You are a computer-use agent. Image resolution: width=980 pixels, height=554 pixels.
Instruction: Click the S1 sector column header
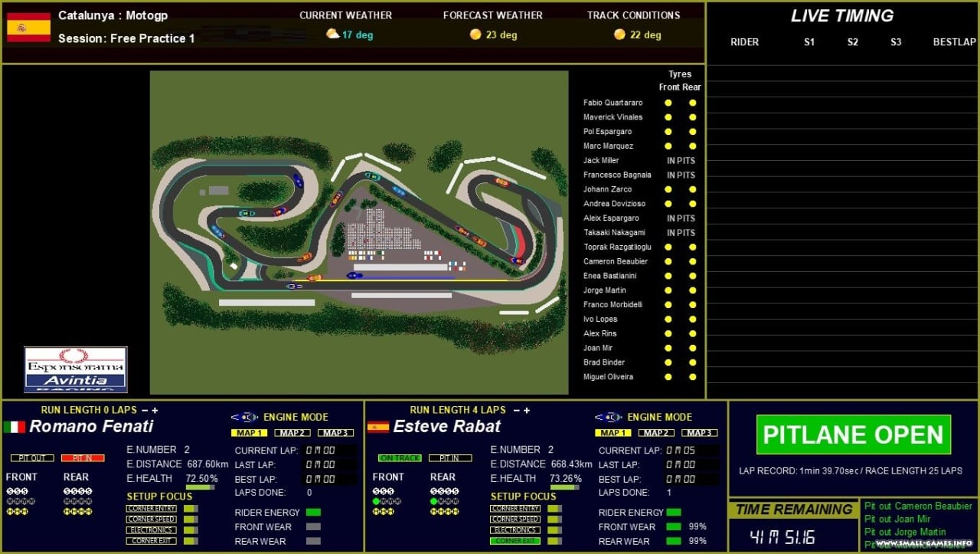pyautogui.click(x=809, y=42)
